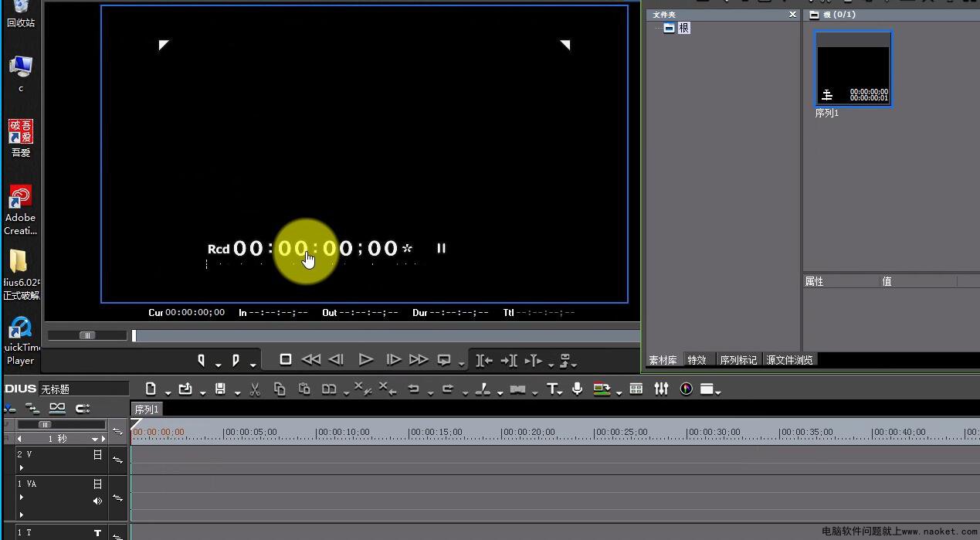This screenshot has width=980, height=540.
Task: Start playback with the Play button
Action: [366, 359]
